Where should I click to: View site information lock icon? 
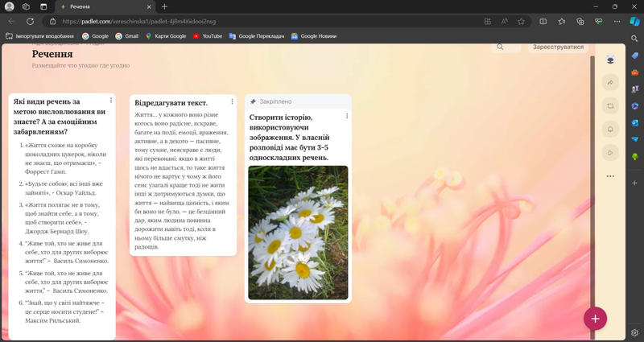tap(52, 22)
